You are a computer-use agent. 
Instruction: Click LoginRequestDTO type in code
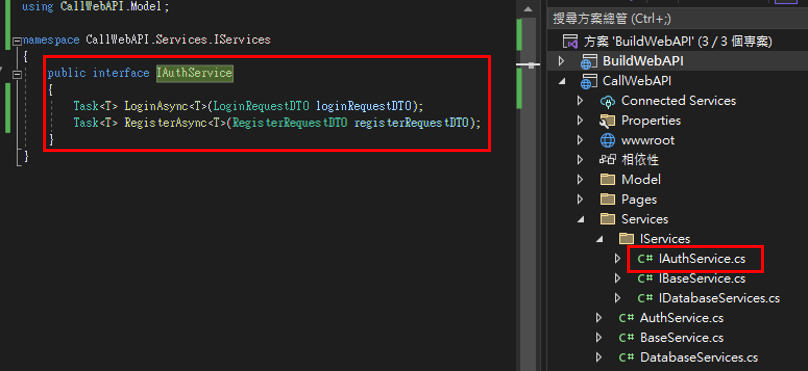coord(261,107)
